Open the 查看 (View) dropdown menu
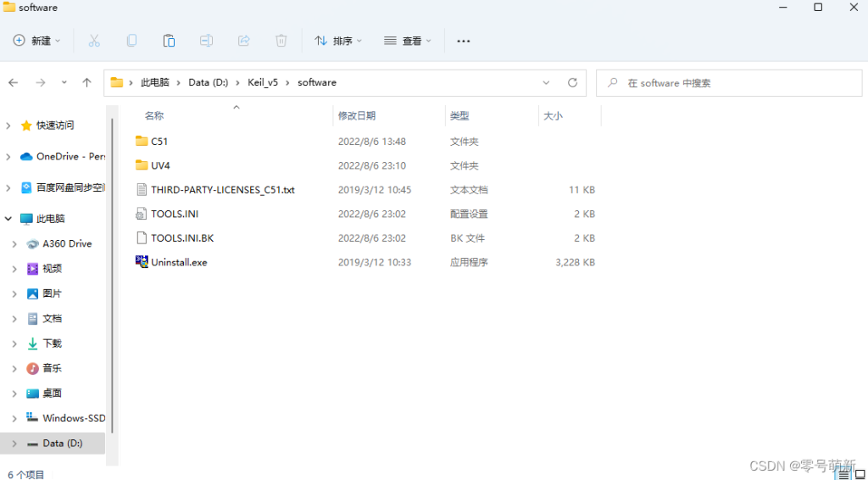The height and width of the screenshot is (480, 868). click(x=408, y=41)
